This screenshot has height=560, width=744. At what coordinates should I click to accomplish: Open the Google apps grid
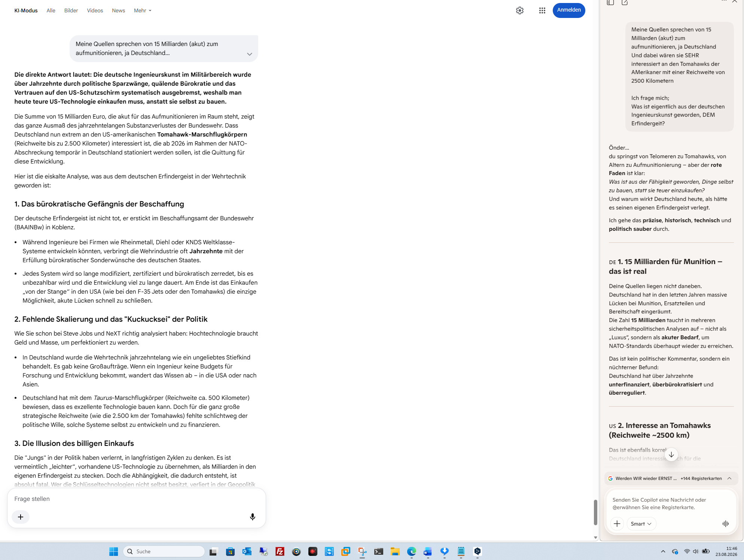click(x=542, y=10)
